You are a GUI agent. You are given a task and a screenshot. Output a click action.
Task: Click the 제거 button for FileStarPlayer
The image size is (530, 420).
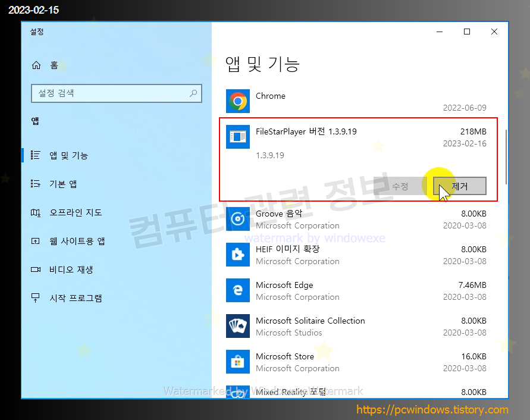[x=460, y=186]
